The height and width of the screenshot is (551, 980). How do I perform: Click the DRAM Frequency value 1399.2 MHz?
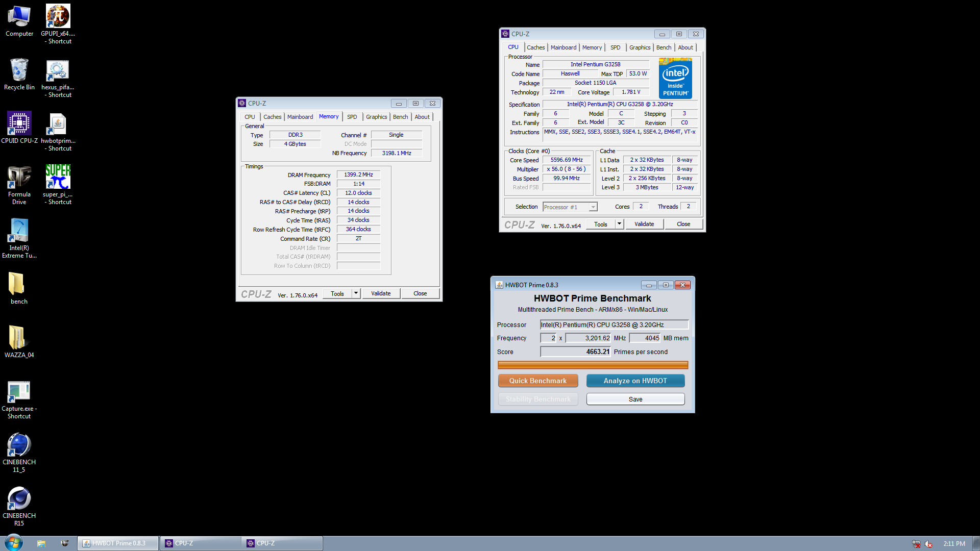(358, 174)
